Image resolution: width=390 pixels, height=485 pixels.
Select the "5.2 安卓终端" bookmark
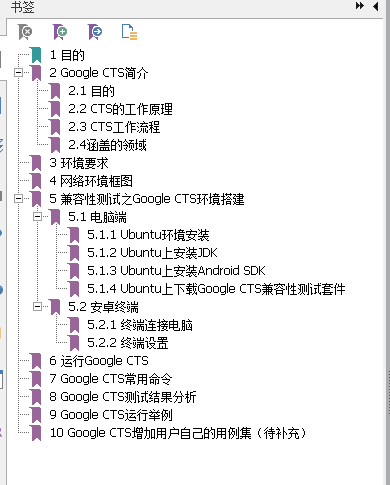click(103, 307)
